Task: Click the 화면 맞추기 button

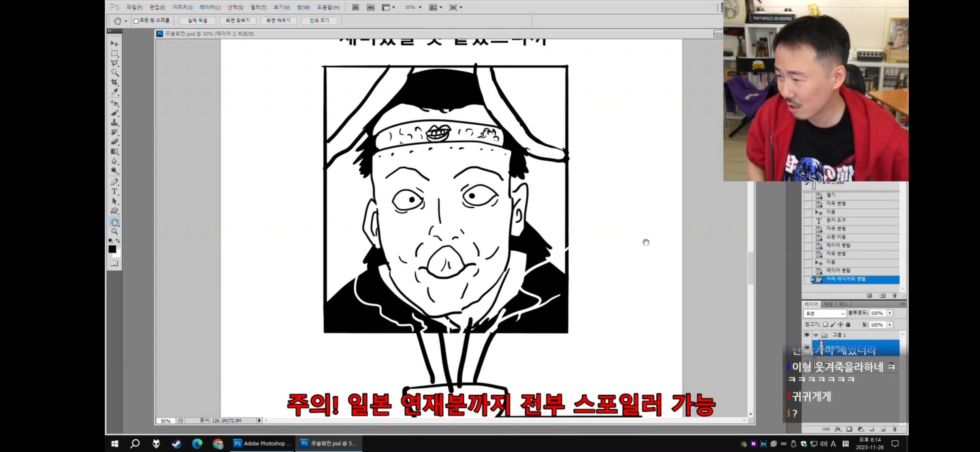Action: tap(237, 21)
